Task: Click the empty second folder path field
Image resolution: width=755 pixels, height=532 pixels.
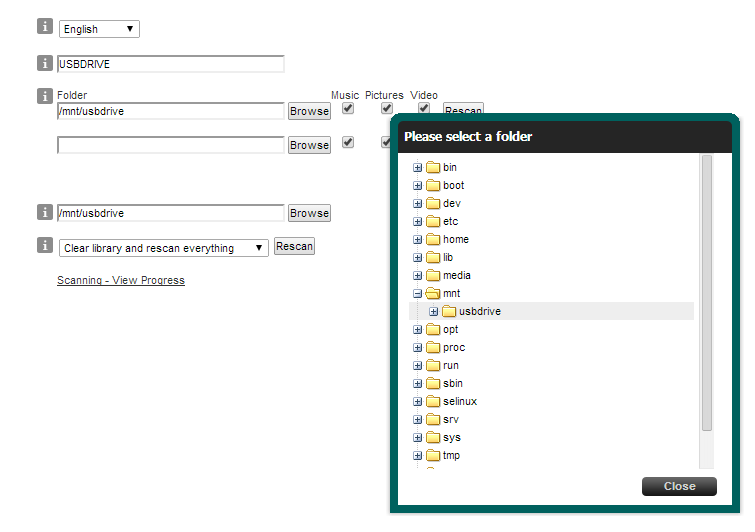Action: [x=171, y=145]
